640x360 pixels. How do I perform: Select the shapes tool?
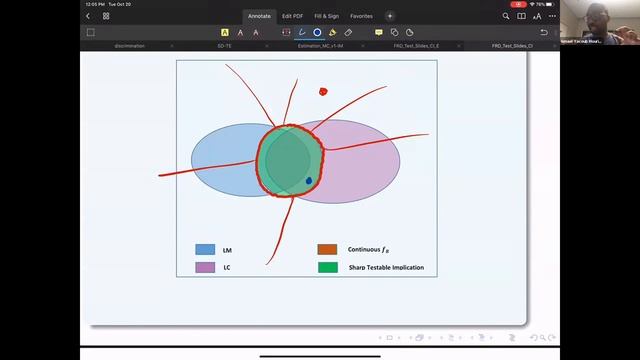(x=394, y=32)
